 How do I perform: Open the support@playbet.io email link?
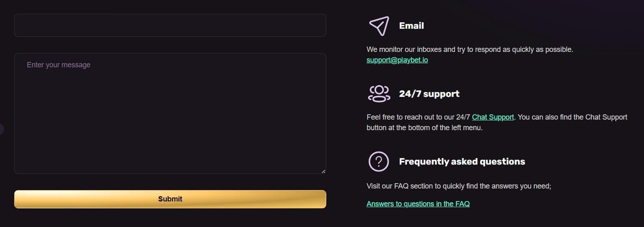pos(397,60)
